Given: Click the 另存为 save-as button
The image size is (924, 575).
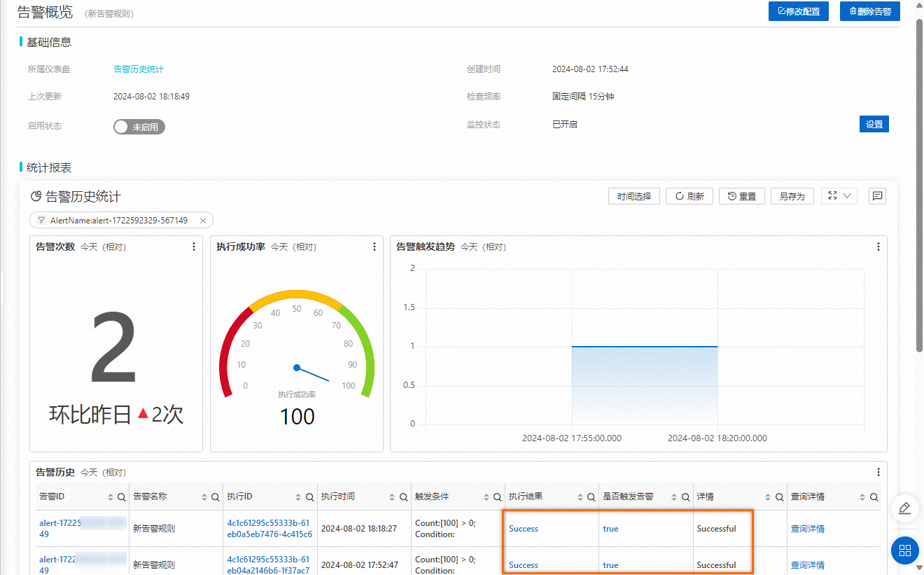Looking at the screenshot, I should point(792,196).
